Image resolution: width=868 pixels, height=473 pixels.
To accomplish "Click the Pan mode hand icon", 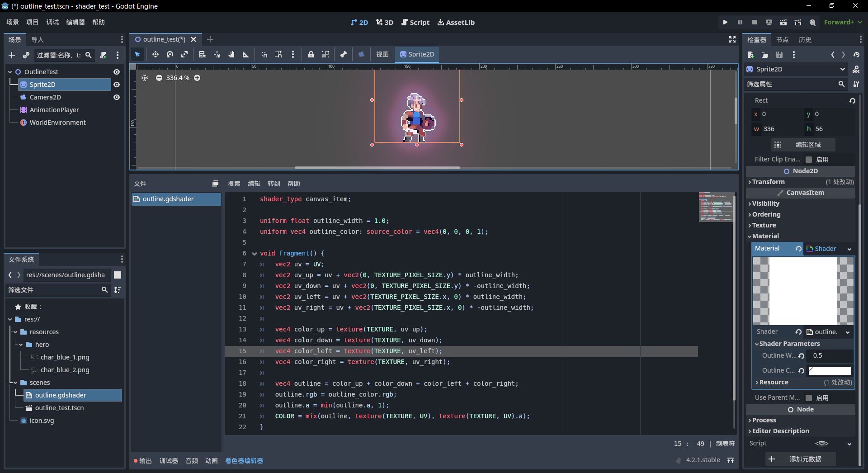I will [x=231, y=54].
